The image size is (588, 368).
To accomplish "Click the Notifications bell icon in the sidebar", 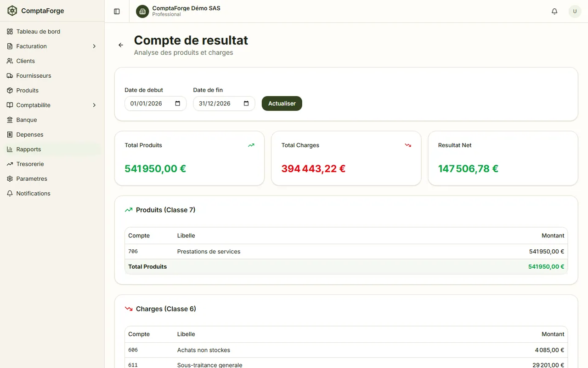I will point(10,194).
